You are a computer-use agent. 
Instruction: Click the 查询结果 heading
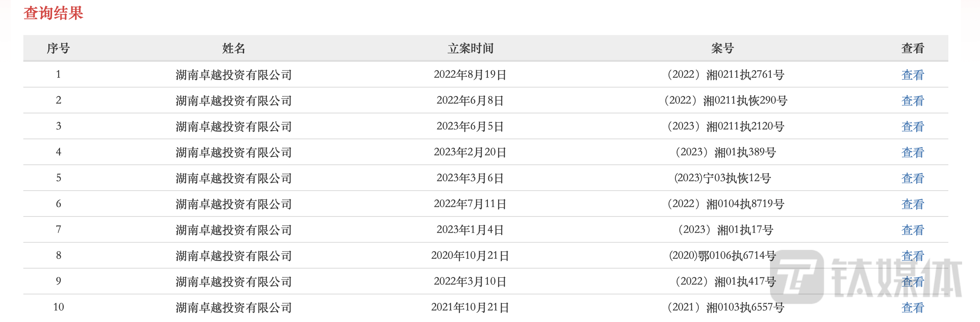click(x=53, y=13)
